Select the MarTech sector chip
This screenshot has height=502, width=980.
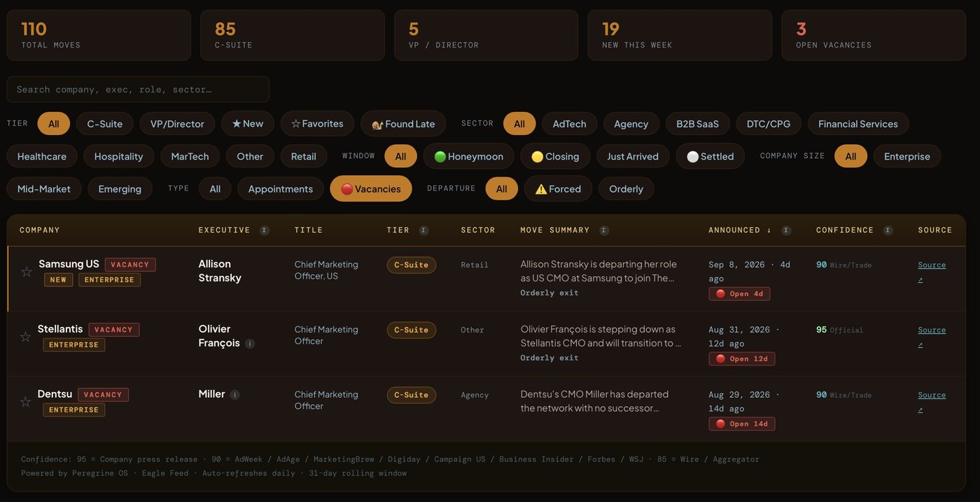[x=190, y=157]
